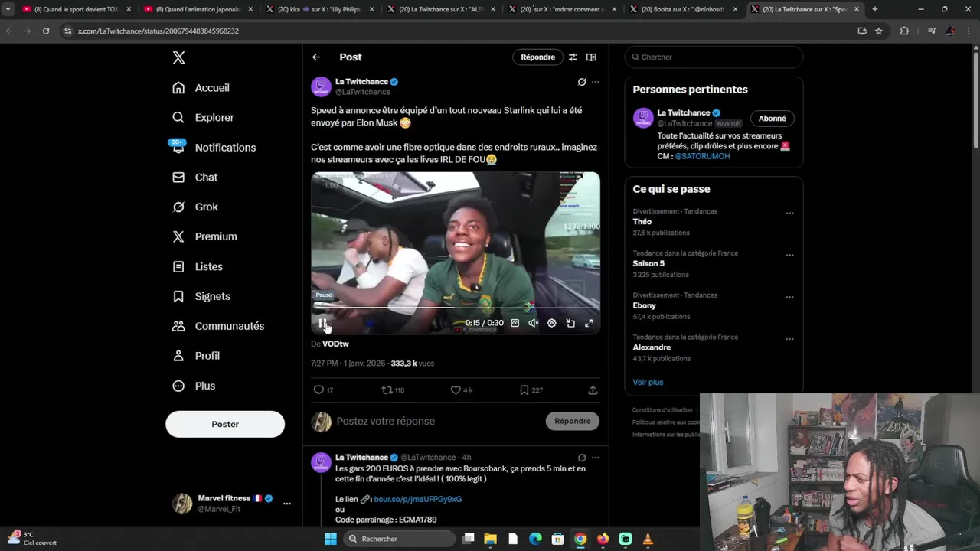Open video settings gear

(551, 324)
